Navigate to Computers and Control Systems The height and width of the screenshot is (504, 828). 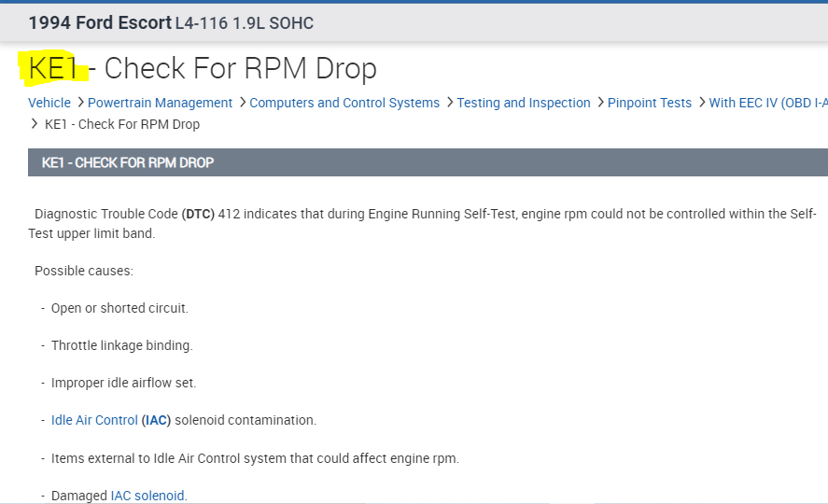(344, 103)
